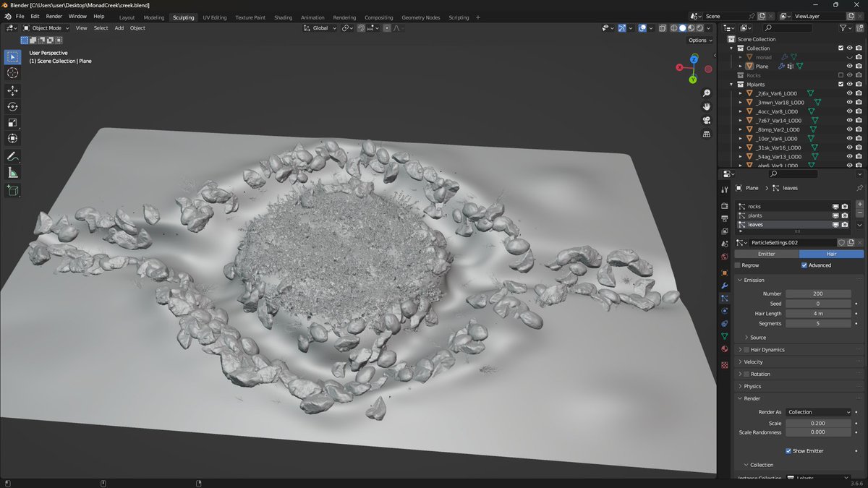Switch to the Shading workspace tab
868x488 pixels.
[283, 17]
